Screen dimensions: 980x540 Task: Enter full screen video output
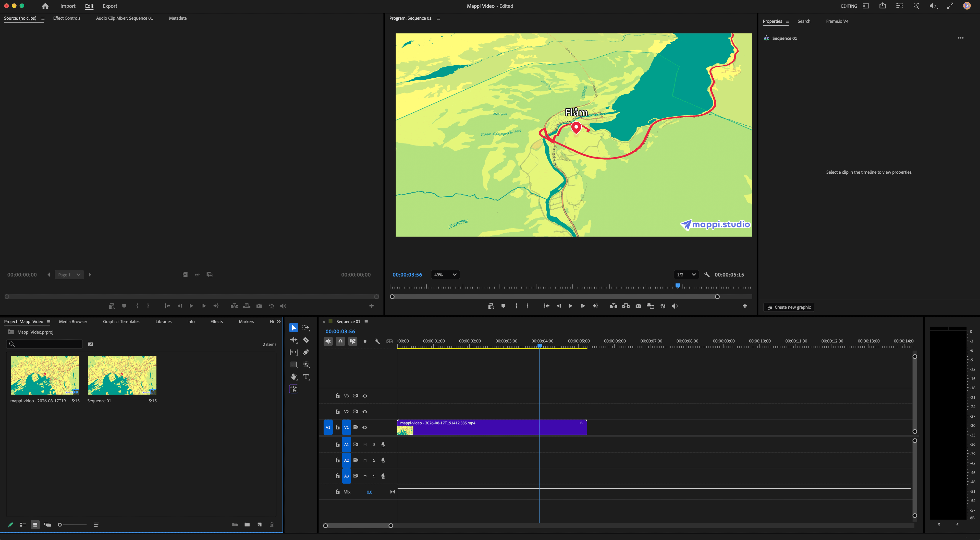[950, 6]
